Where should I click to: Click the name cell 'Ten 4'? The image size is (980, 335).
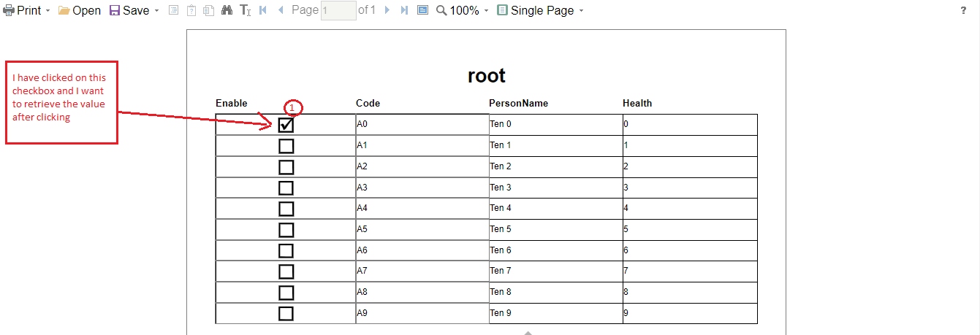[x=555, y=209]
